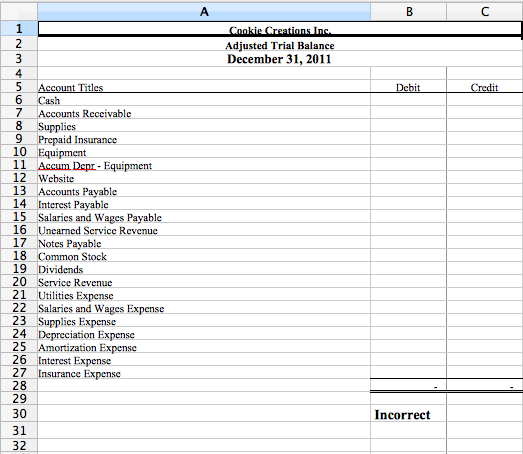Click the Depreciation Expense cell

(x=204, y=334)
